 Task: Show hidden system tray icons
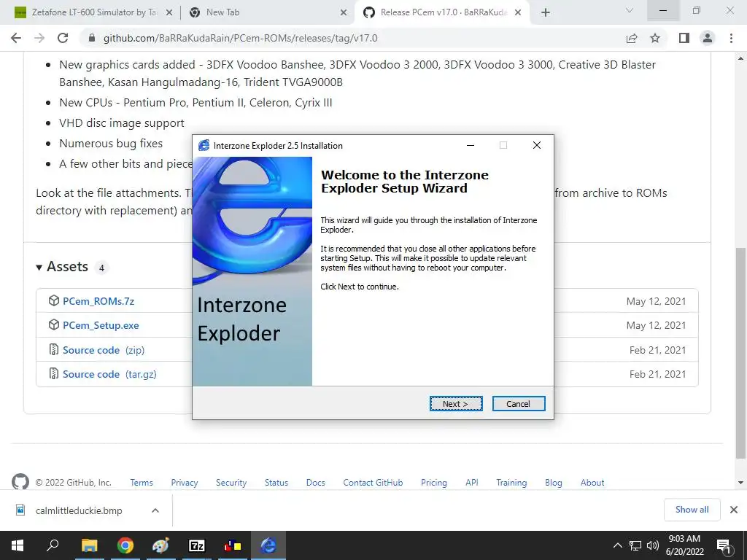(x=617, y=545)
